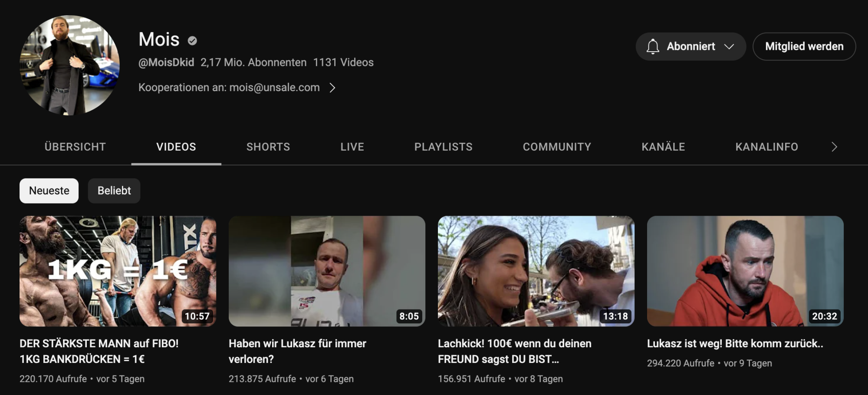Switch to the Shorts tab
Image resolution: width=868 pixels, height=395 pixels.
click(x=268, y=147)
